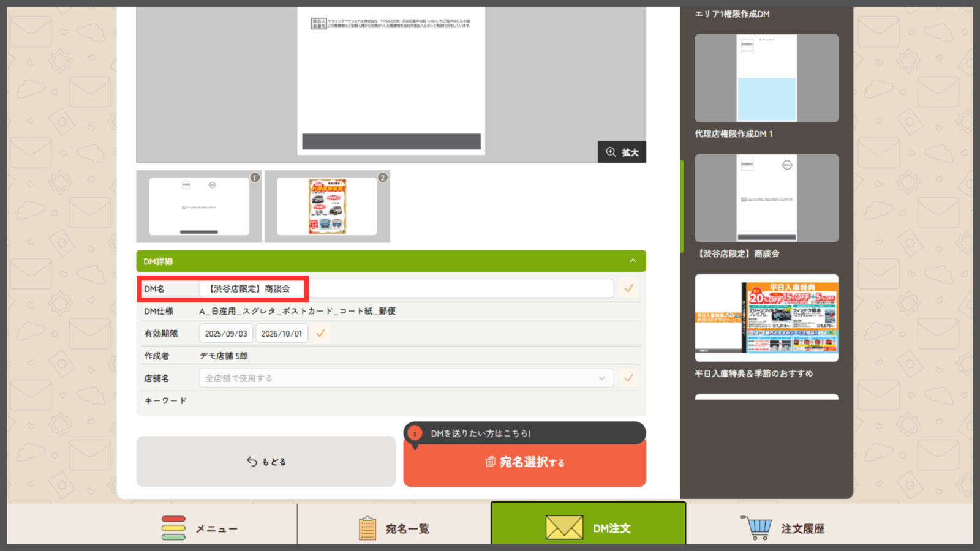Click the menu stacked-bars icon

coord(173,528)
